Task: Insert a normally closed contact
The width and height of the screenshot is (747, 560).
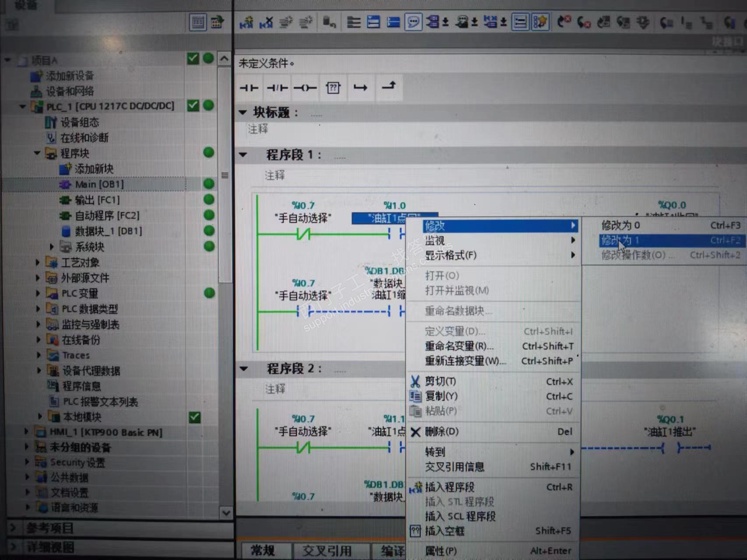Action: pyautogui.click(x=277, y=88)
